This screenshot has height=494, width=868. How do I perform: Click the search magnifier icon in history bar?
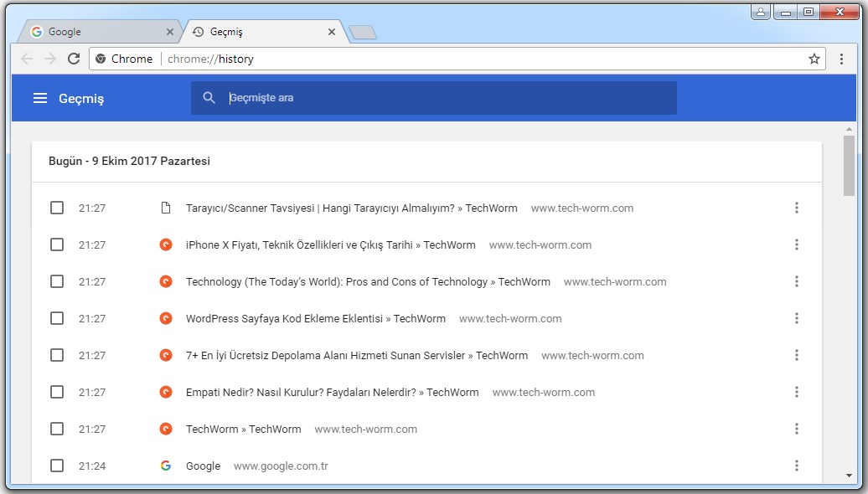click(x=209, y=98)
